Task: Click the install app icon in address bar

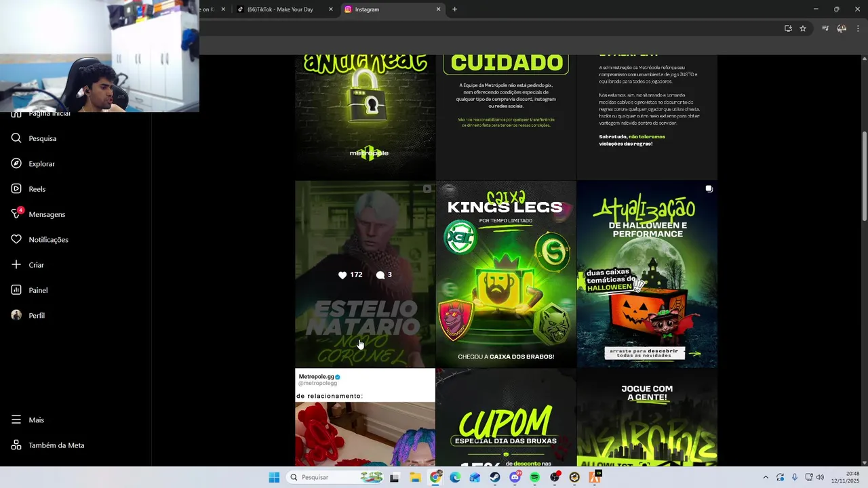Action: click(788, 28)
